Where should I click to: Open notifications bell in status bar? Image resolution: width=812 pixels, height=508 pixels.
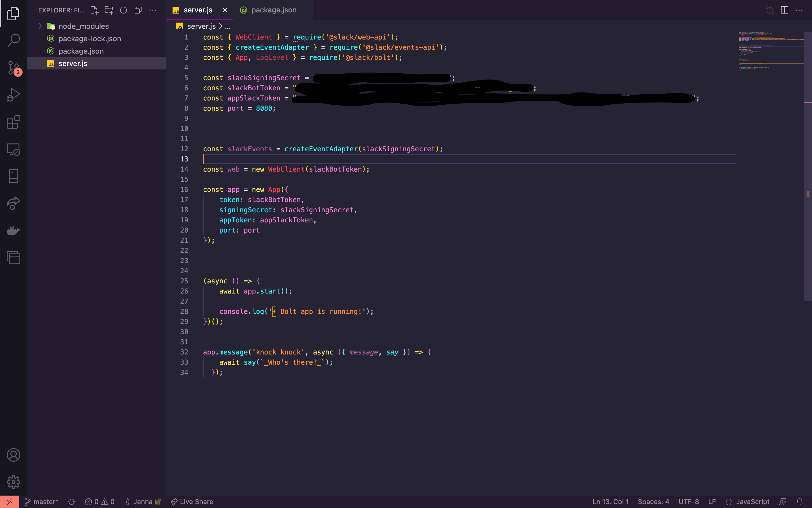click(x=800, y=502)
